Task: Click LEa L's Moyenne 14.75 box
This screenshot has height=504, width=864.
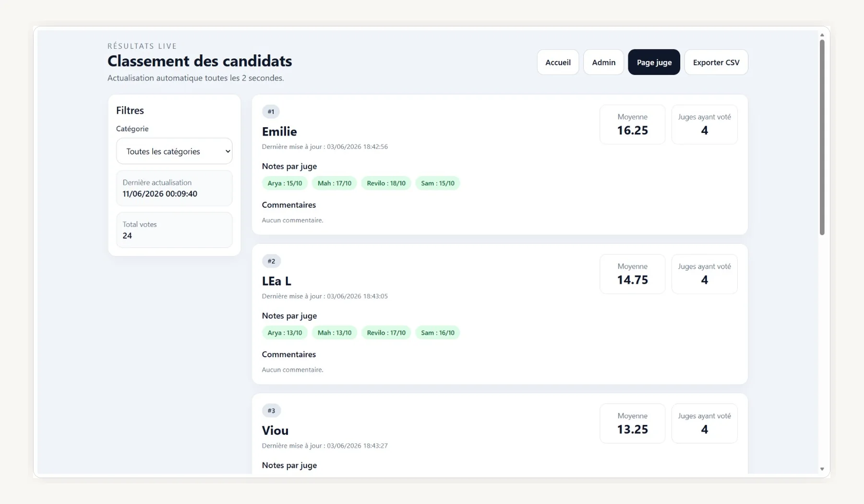Action: [632, 274]
